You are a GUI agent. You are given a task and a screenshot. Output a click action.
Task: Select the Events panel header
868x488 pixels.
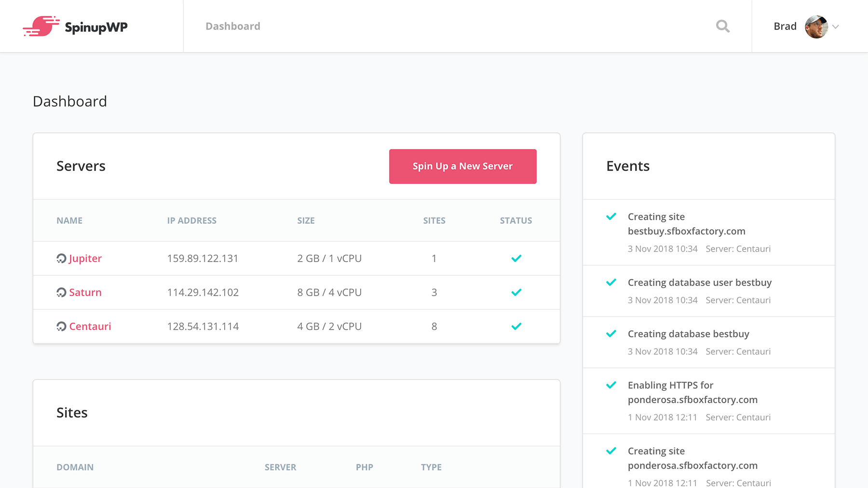pos(628,166)
